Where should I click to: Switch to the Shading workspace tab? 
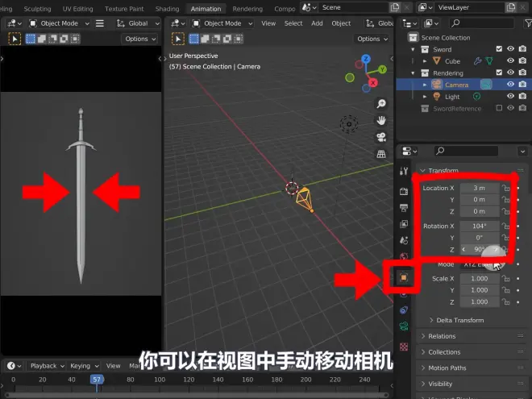[167, 9]
